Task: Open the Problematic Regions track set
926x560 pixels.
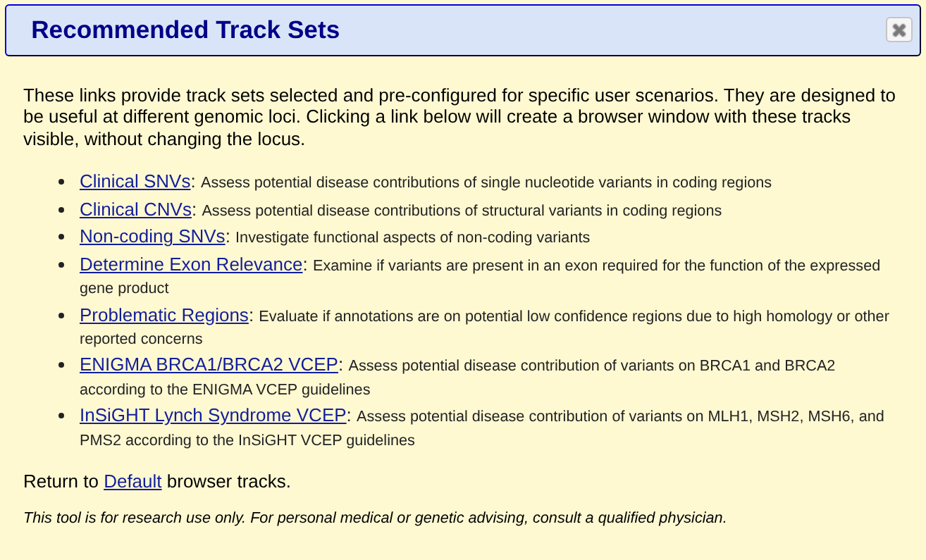Action: click(x=164, y=316)
